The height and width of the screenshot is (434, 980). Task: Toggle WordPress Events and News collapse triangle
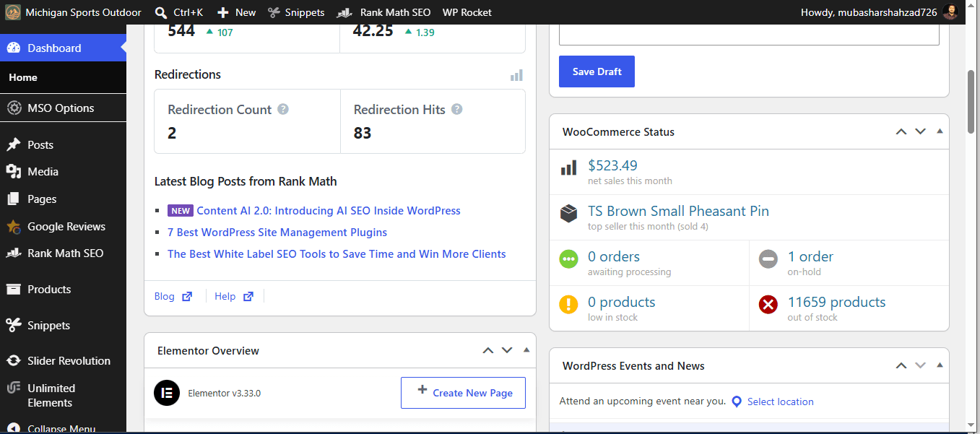[x=940, y=365]
